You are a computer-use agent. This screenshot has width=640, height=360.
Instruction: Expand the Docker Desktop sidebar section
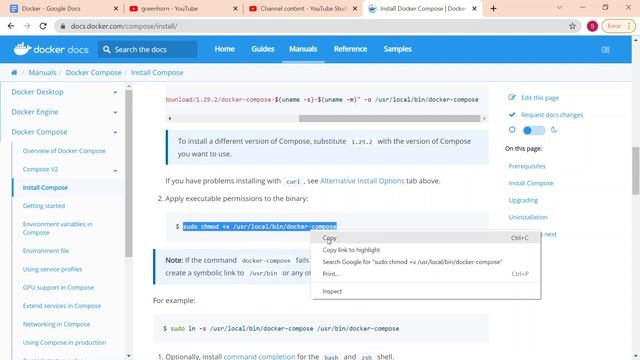115,92
